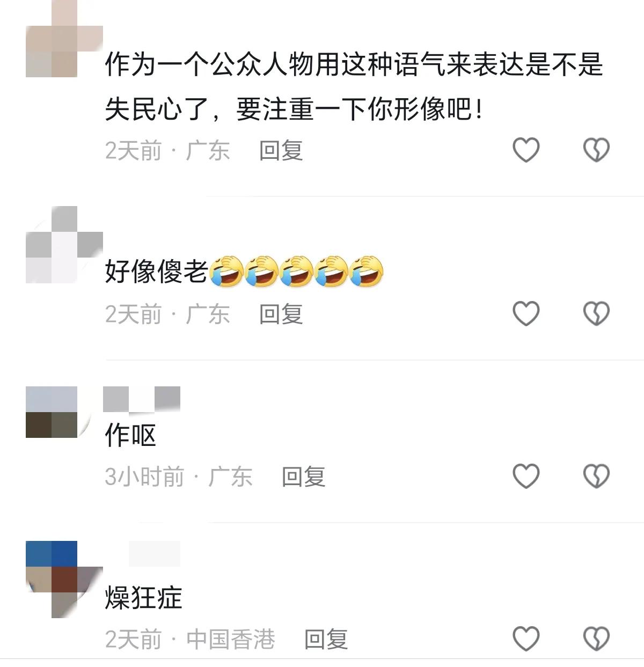The height and width of the screenshot is (667, 644).
Task: Reply to the 燥狂症 comment from 中国香港
Action: pyautogui.click(x=326, y=639)
